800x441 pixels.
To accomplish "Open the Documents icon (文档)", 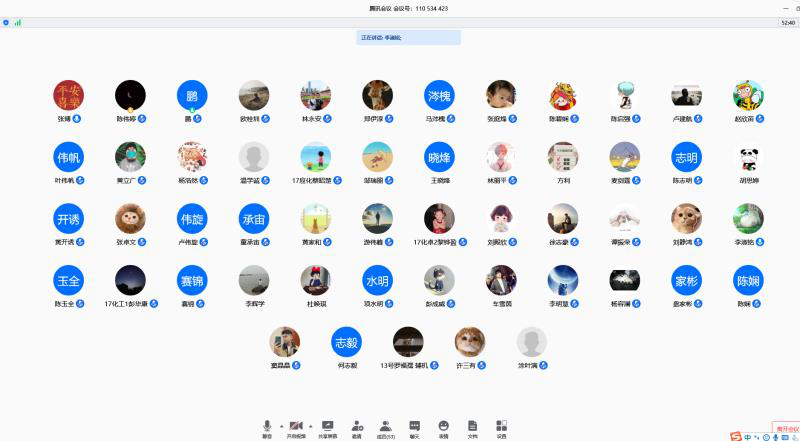I will (472, 427).
